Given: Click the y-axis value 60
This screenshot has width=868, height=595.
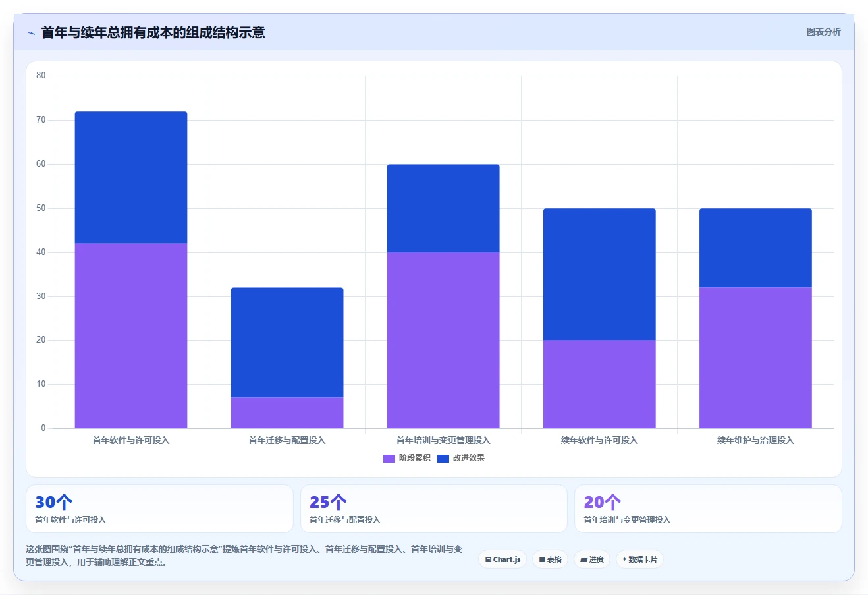Looking at the screenshot, I should (41, 164).
